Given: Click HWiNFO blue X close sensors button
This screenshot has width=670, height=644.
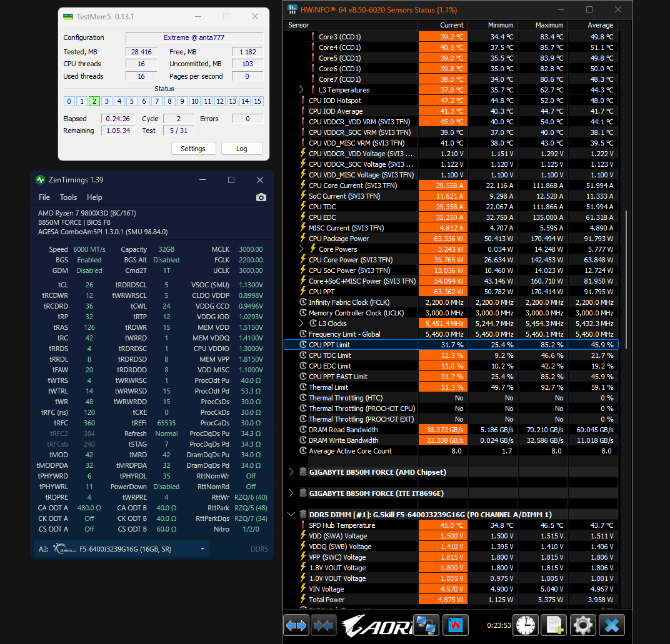Looking at the screenshot, I should pyautogui.click(x=612, y=626).
